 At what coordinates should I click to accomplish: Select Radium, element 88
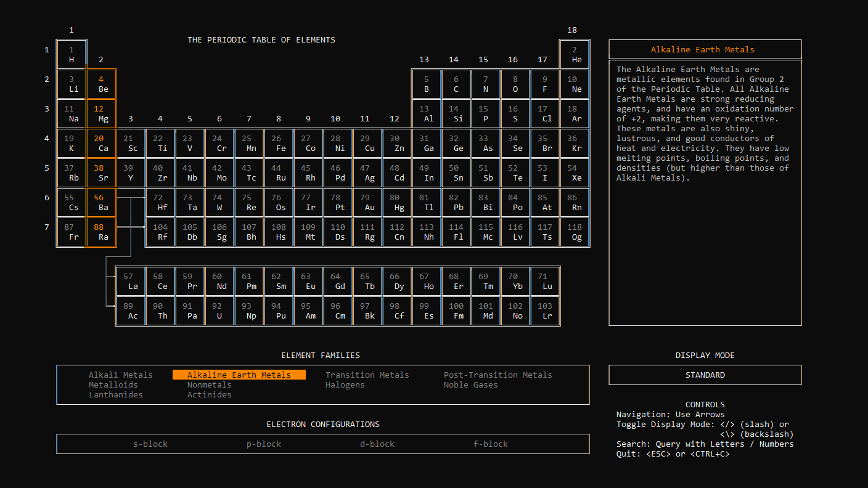pyautogui.click(x=101, y=232)
